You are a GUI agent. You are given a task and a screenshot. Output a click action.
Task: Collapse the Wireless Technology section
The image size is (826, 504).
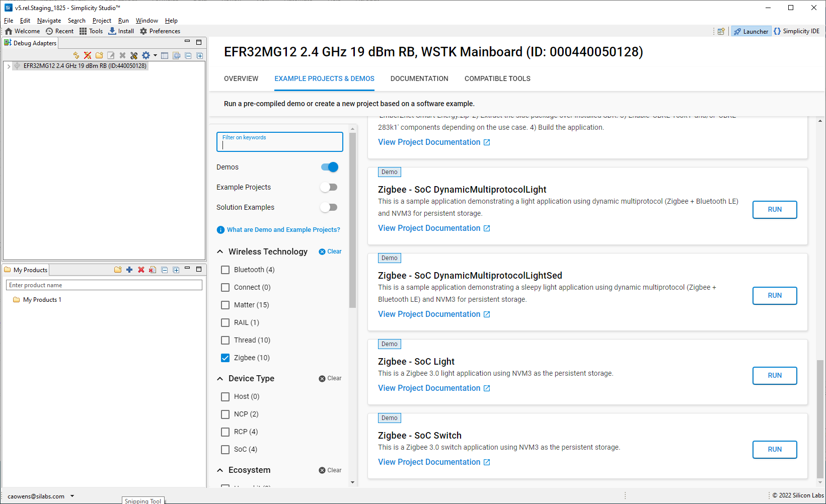[220, 251]
